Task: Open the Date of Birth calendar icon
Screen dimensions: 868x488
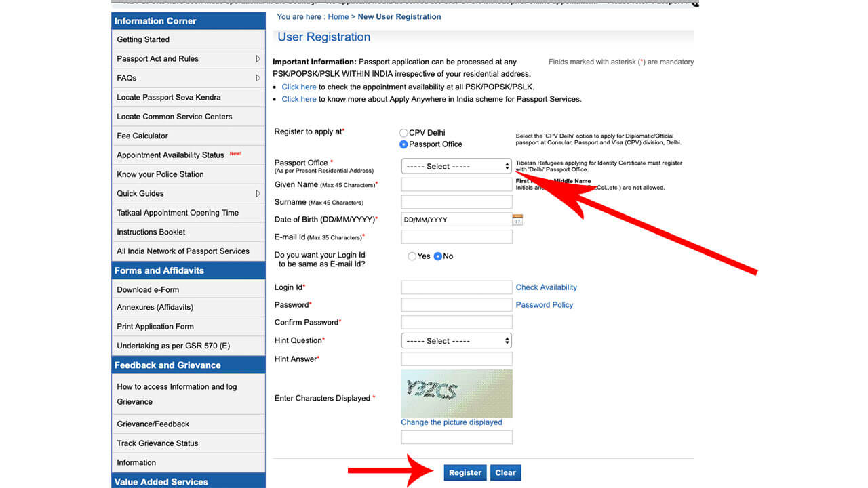Action: point(517,220)
